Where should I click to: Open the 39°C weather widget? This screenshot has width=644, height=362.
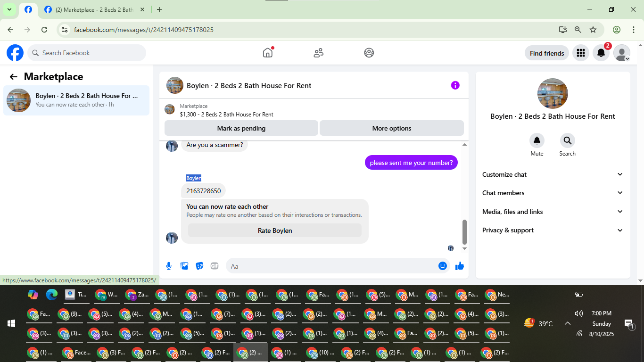[538, 323]
